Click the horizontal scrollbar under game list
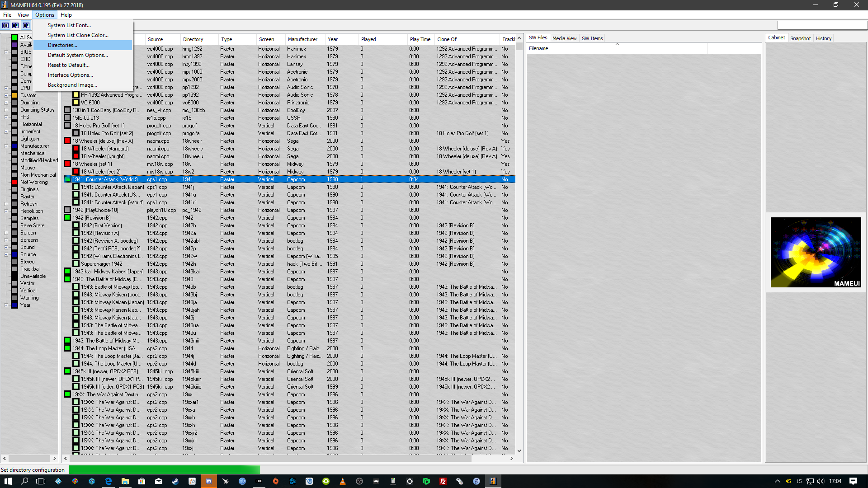Screen dimensions: 868x488 [x=271, y=458]
